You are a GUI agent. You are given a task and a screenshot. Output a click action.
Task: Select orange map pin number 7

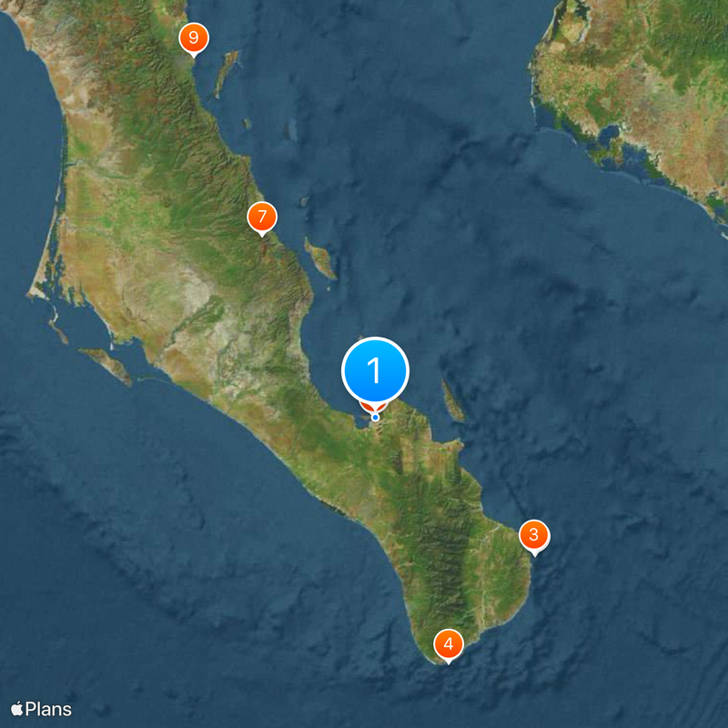pos(262,218)
